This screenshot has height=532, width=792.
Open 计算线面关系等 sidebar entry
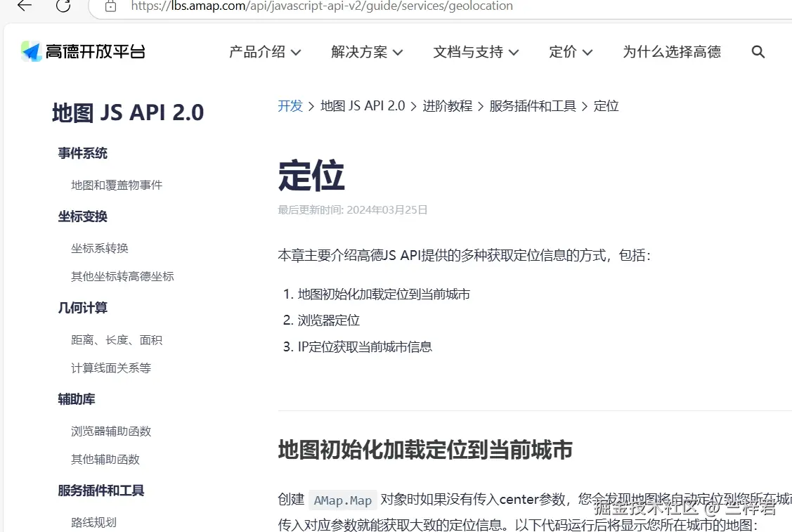pyautogui.click(x=111, y=368)
